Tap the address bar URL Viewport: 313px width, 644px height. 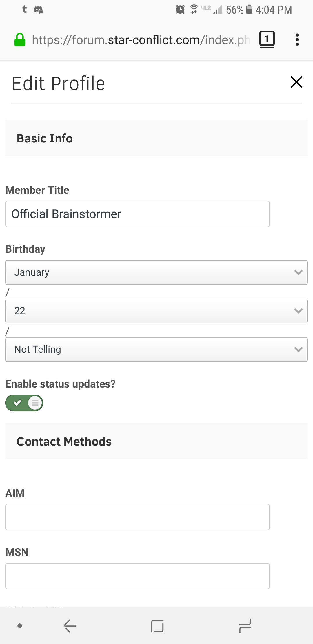point(139,39)
